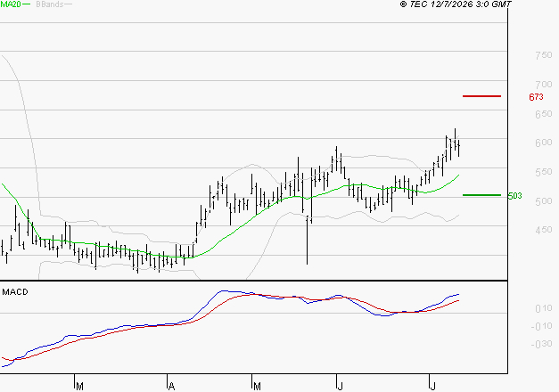Click the first J month marker
The width and height of the screenshot is (559, 392).
341,387
